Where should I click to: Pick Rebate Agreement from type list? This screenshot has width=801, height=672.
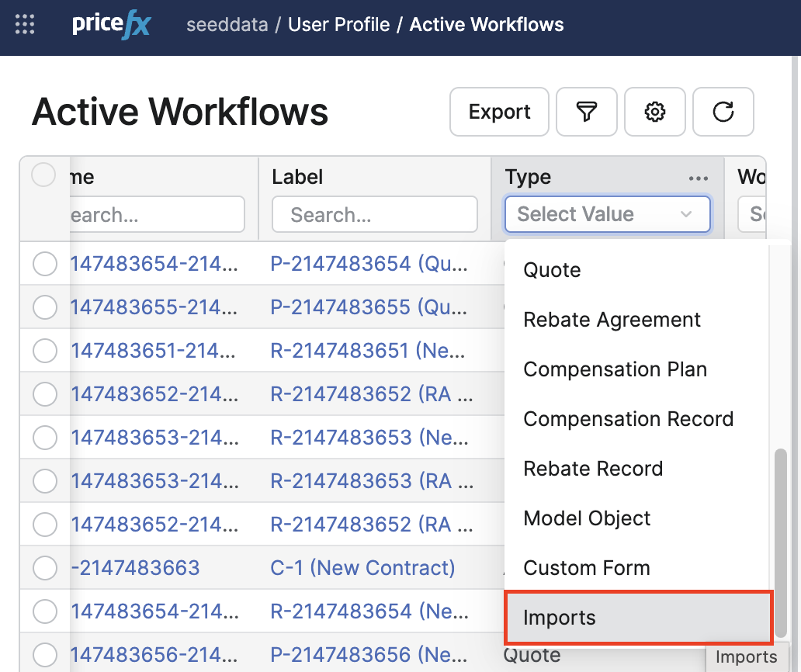point(612,320)
